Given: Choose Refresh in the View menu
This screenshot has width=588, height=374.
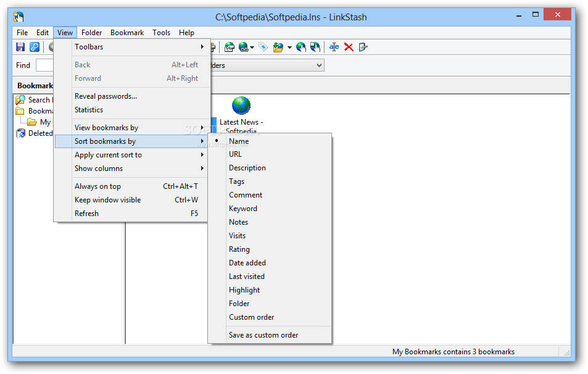Looking at the screenshot, I should pos(132,214).
